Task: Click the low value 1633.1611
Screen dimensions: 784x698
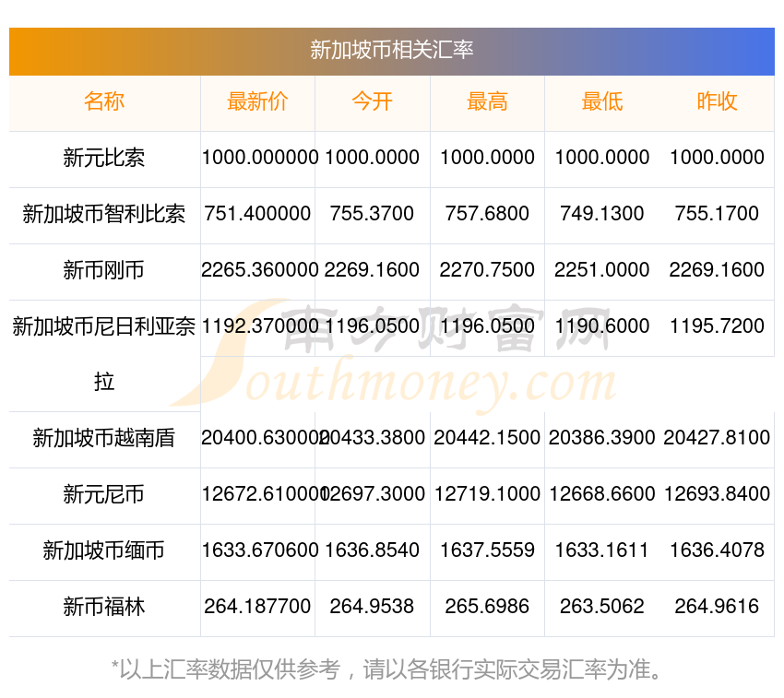Action: (602, 550)
